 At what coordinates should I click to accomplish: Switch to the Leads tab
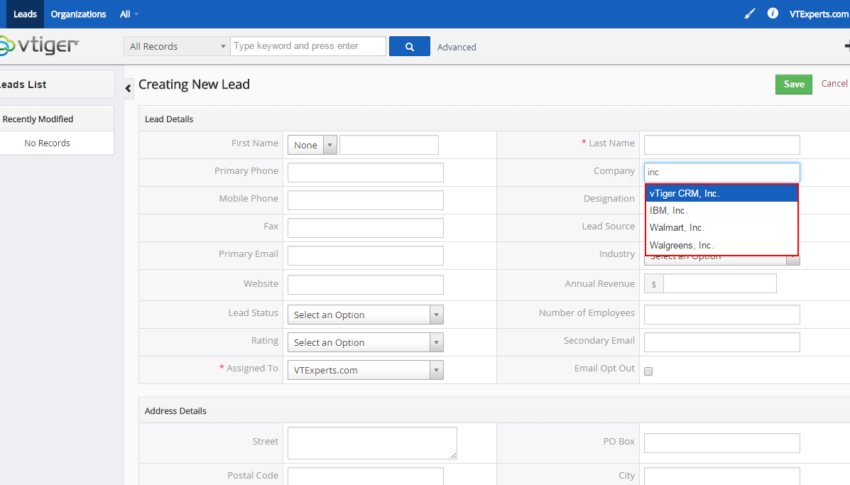25,14
